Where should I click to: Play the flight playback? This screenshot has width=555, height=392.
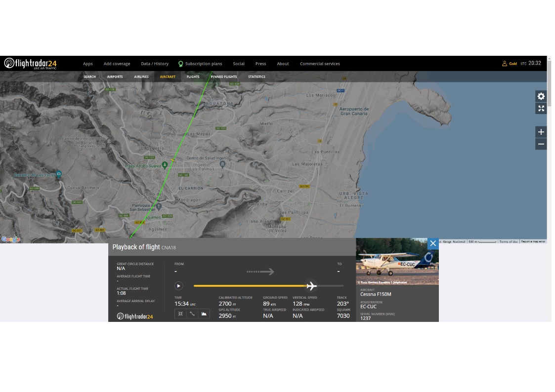click(x=179, y=286)
